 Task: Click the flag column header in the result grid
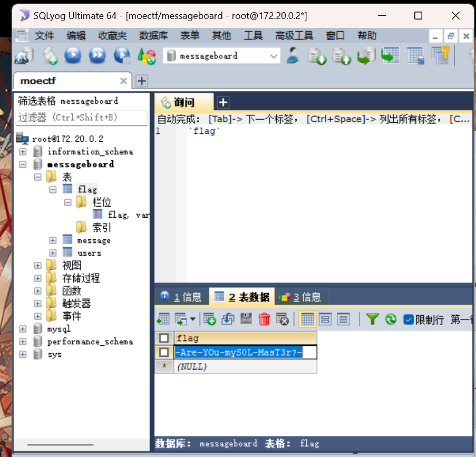pos(245,338)
